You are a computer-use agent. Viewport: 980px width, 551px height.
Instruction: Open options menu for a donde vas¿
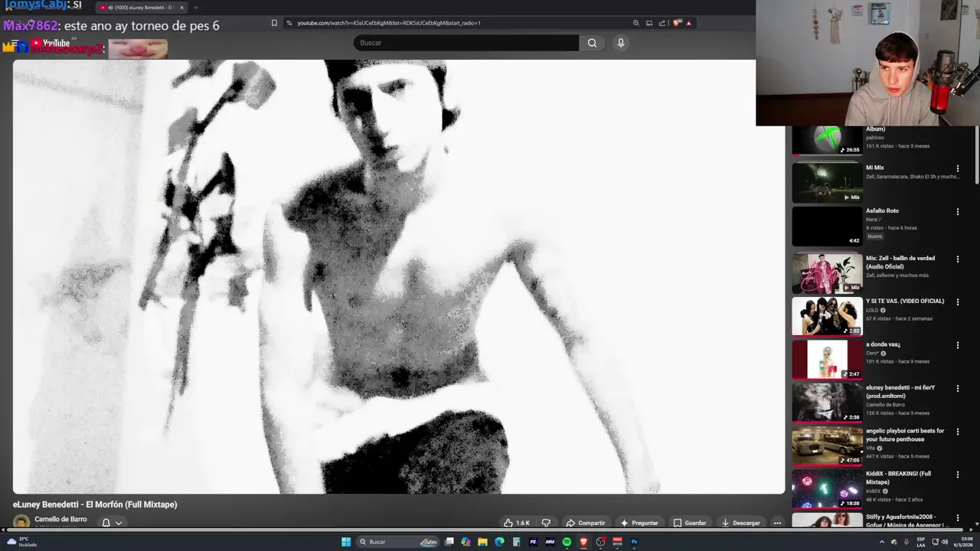[x=957, y=345]
